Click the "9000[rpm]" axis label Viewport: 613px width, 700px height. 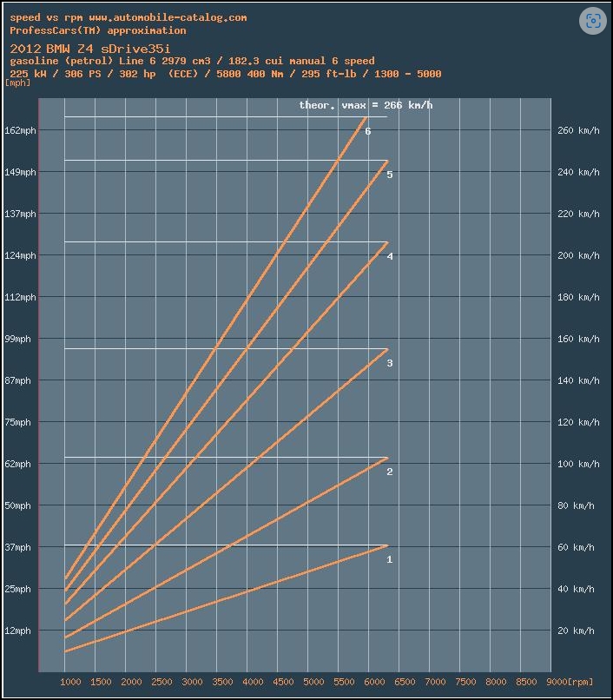click(x=570, y=682)
